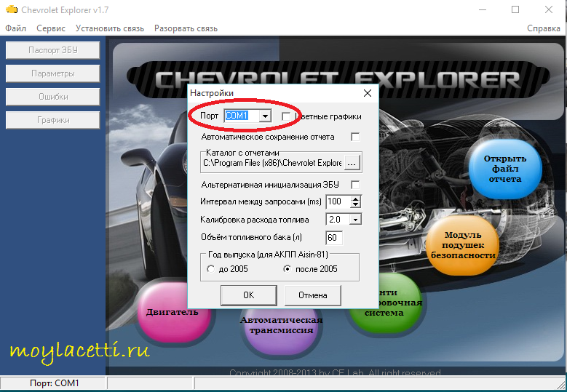Viewport: 567px width, 392px height.
Task: Open the Файл menu
Action: pos(15,28)
